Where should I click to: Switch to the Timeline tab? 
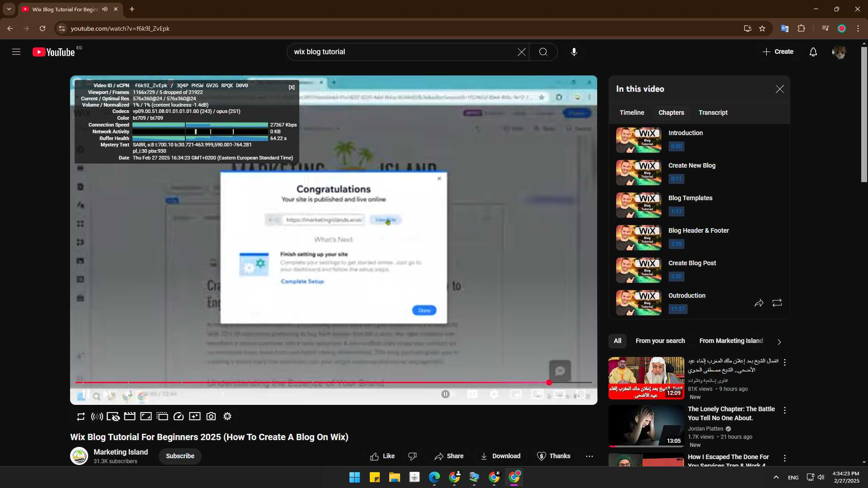[x=632, y=113]
